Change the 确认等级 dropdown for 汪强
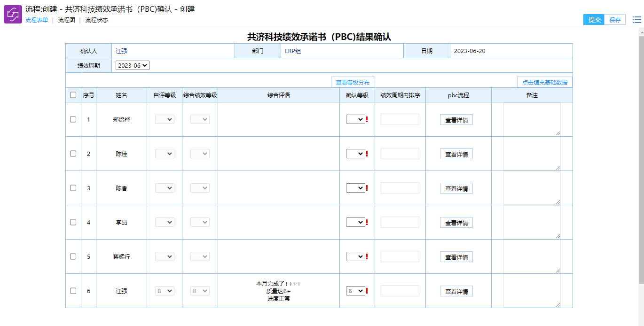 (x=355, y=291)
